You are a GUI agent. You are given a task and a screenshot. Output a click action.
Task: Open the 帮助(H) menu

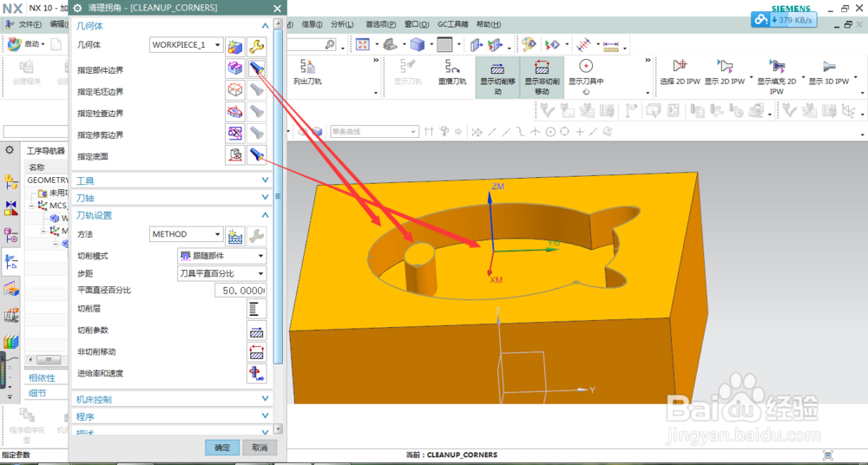coord(488,24)
